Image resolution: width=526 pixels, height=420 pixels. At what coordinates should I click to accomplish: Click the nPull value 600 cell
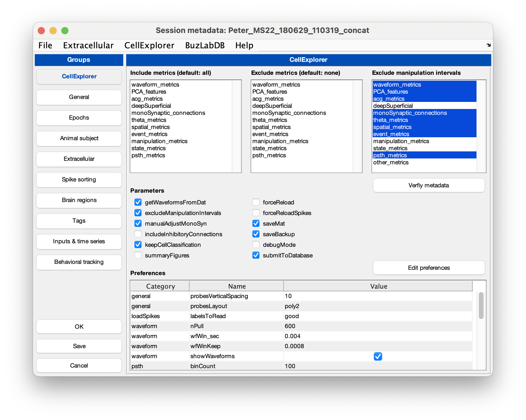[378, 326]
